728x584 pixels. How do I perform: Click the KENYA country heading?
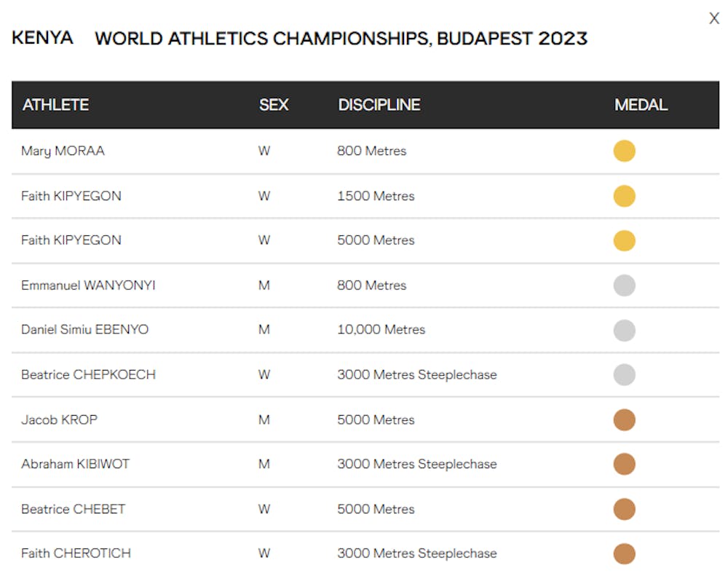coord(42,38)
